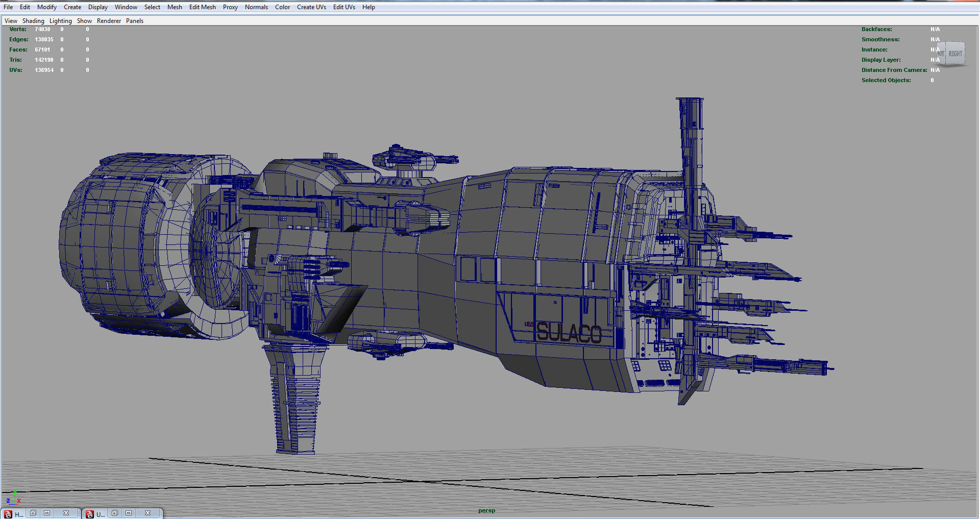Image resolution: width=980 pixels, height=519 pixels.
Task: Open the viewport Renderer menu
Action: (109, 21)
